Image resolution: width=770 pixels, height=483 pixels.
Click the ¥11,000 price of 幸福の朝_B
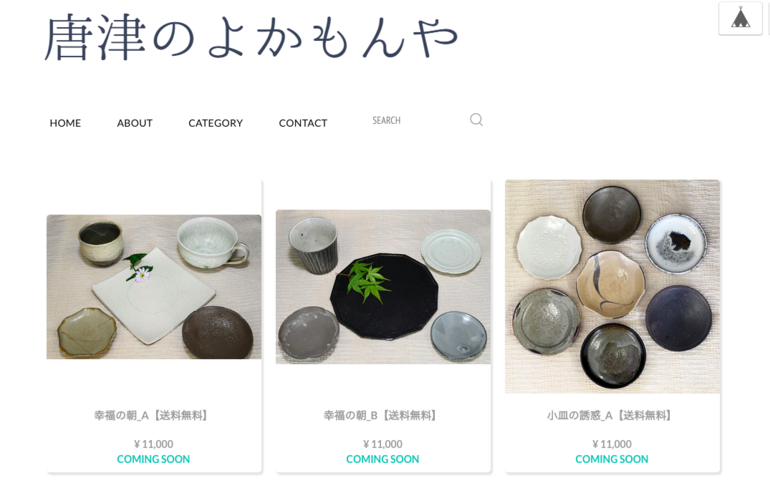383,444
